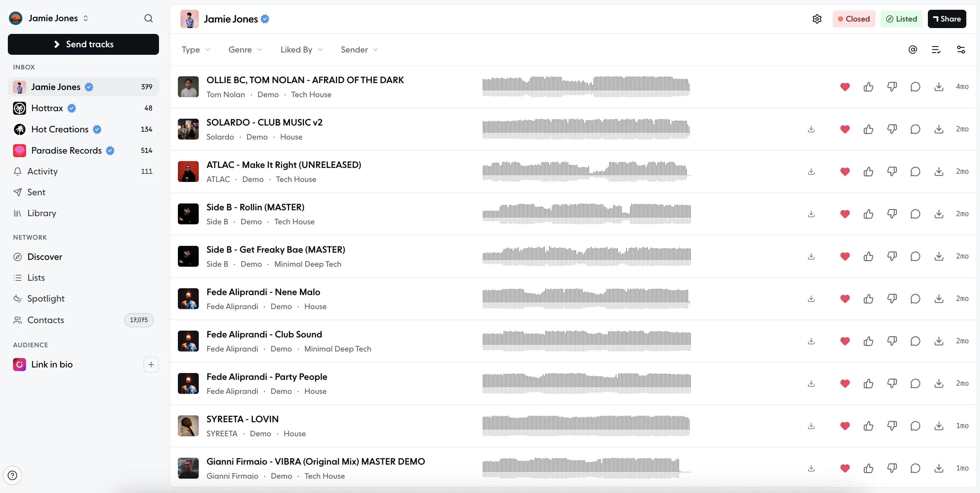Comment on Side B - Get Freaky Bae

click(915, 256)
